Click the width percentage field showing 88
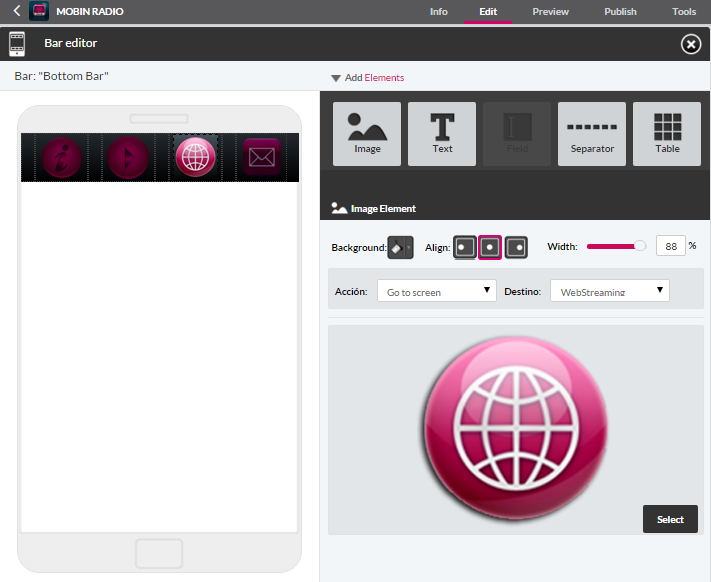711x582 pixels. (x=670, y=246)
